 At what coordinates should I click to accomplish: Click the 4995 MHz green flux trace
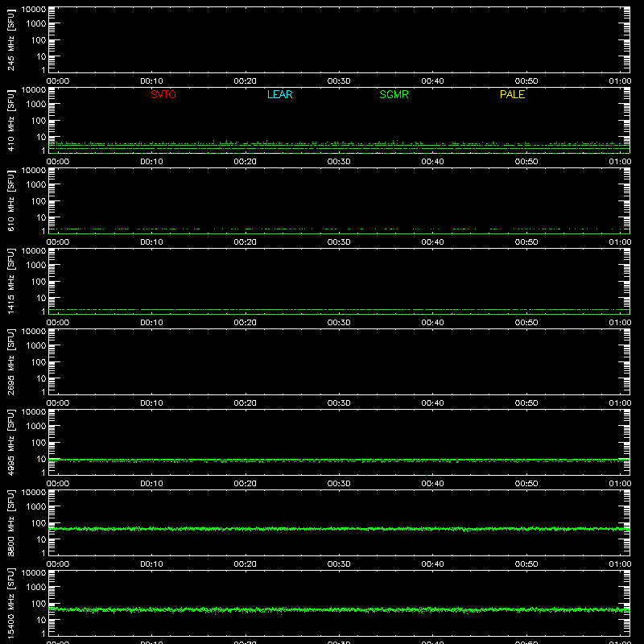coord(339,460)
